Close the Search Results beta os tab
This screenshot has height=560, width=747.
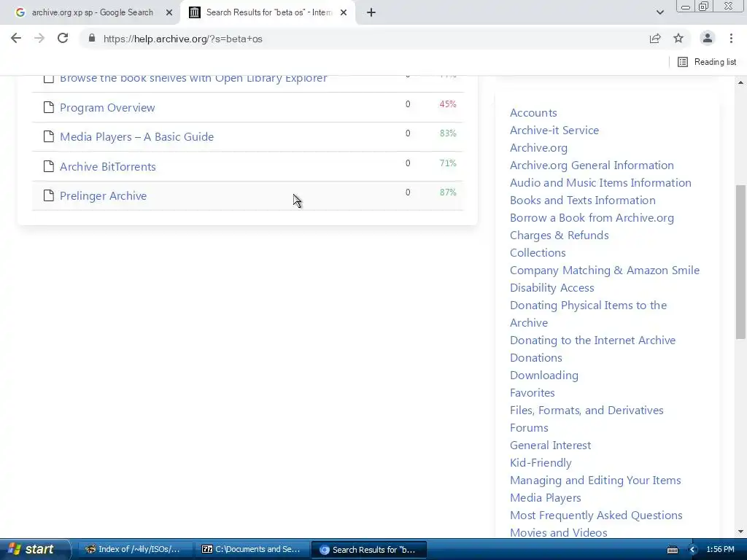344,13
